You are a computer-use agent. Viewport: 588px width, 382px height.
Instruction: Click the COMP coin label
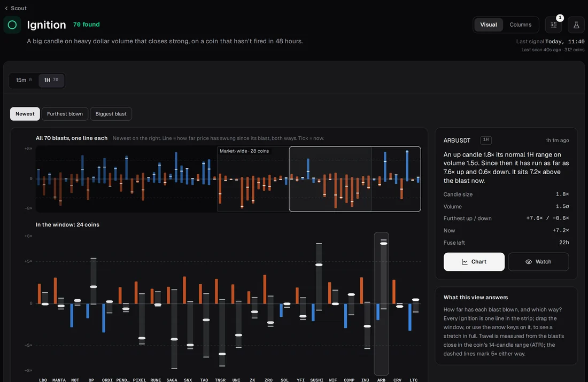pos(349,380)
